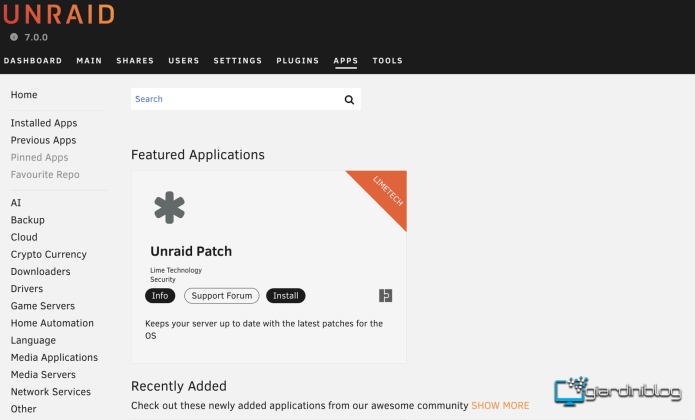
Task: Click the search magnifier icon
Action: pyautogui.click(x=349, y=100)
